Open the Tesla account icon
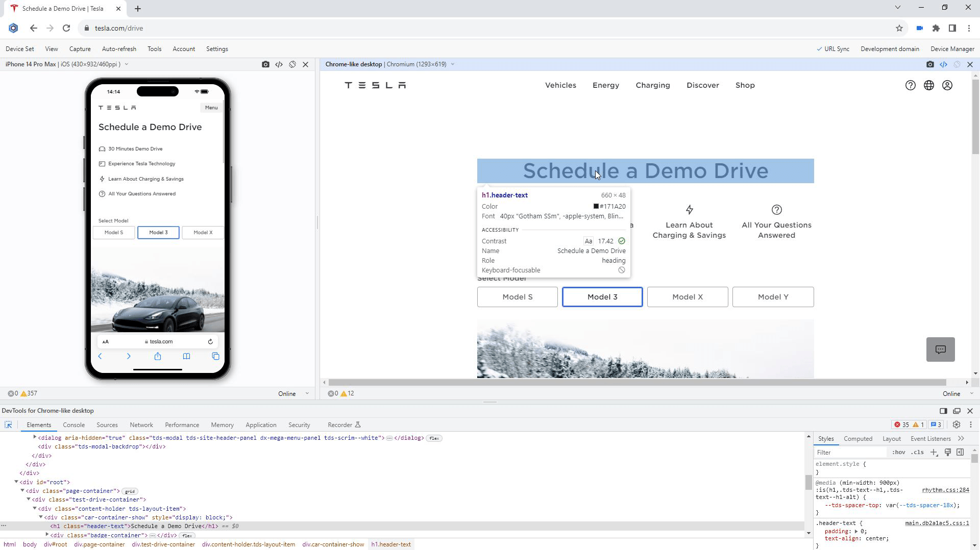 click(948, 85)
